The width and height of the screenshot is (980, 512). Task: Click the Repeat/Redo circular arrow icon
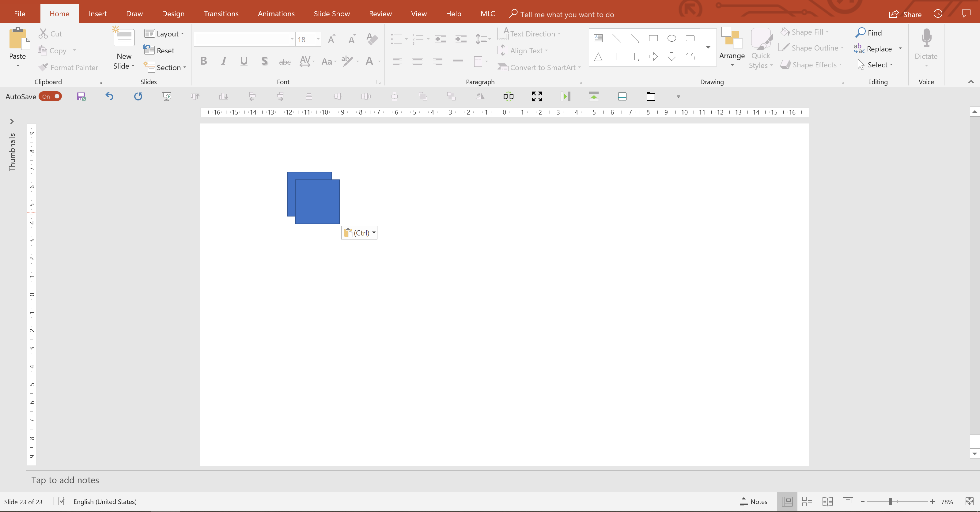coord(138,97)
